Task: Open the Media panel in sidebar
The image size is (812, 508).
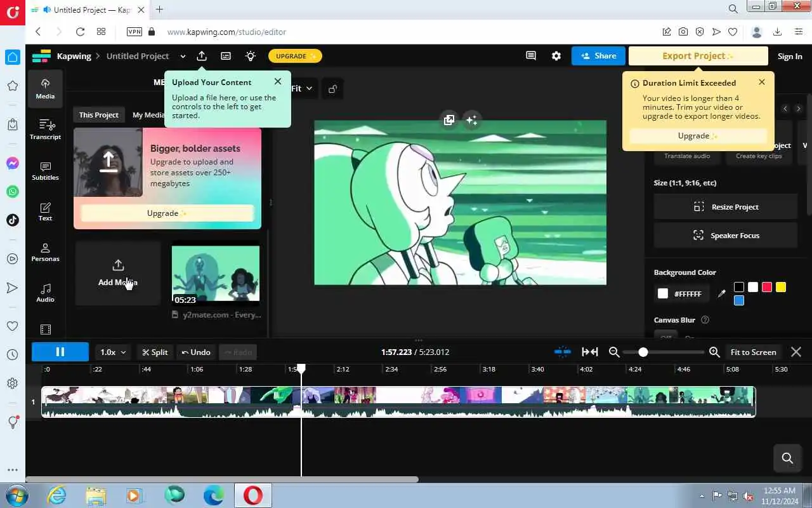Action: (45, 89)
